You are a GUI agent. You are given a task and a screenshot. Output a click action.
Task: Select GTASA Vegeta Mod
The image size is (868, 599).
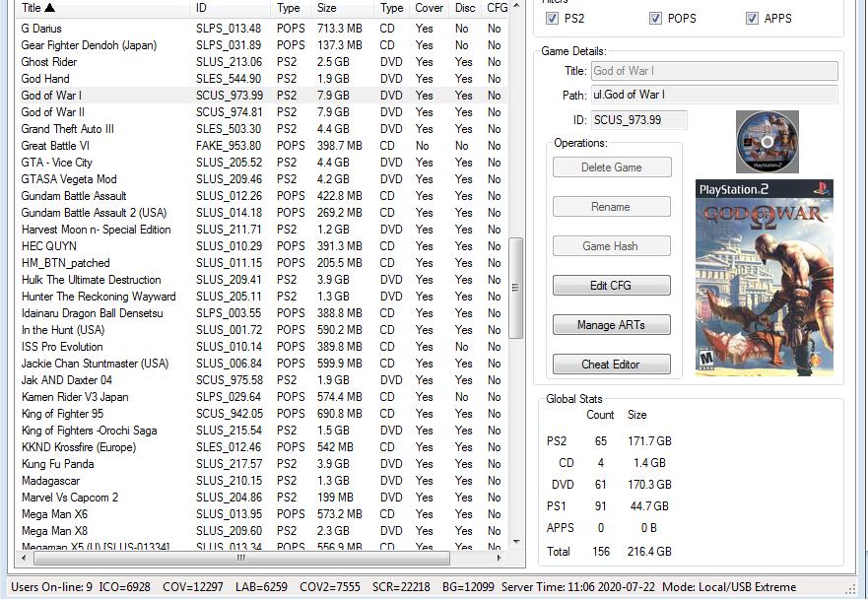(263, 179)
